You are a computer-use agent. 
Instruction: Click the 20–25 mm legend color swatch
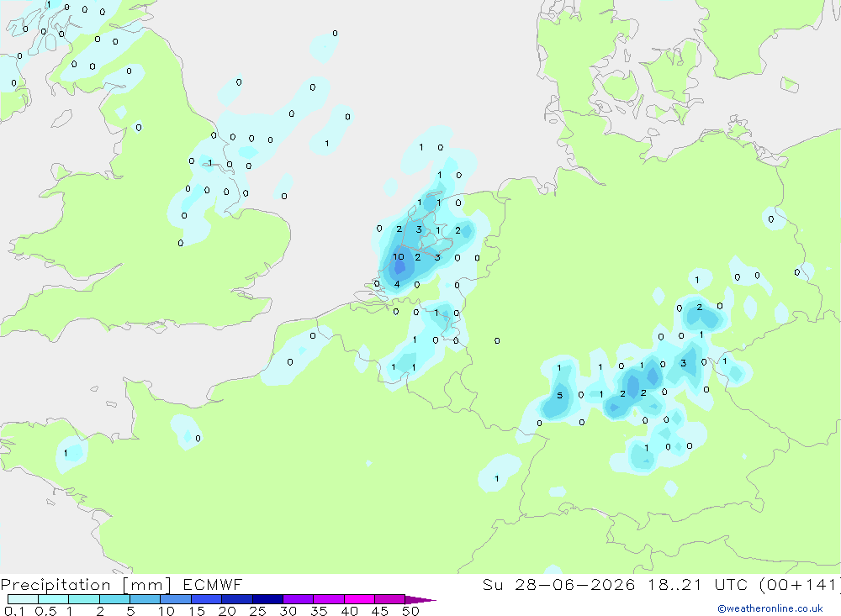[x=237, y=599]
